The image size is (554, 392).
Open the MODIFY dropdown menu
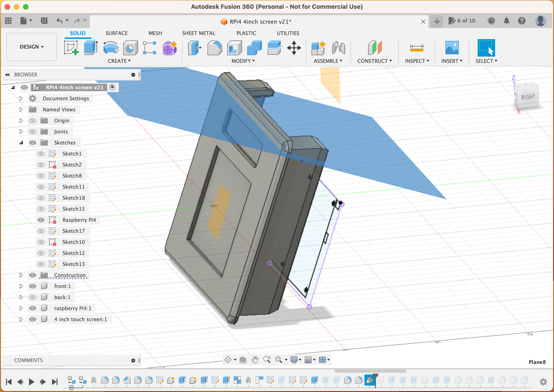tap(243, 61)
